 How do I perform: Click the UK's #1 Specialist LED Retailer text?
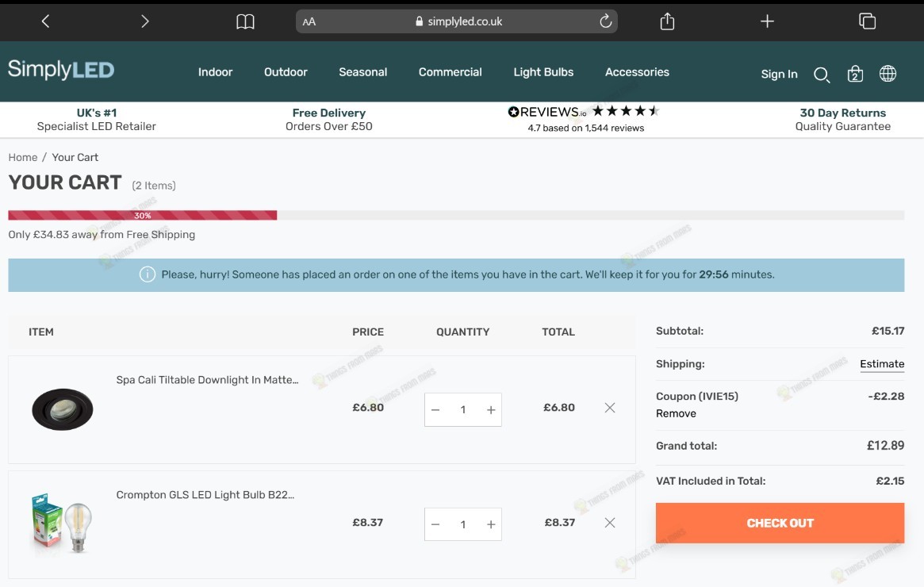97,119
